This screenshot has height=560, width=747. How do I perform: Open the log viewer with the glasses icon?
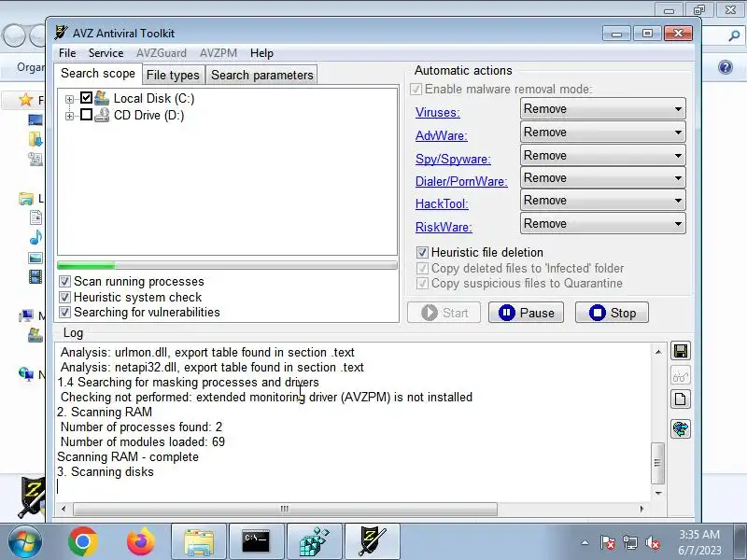click(681, 376)
